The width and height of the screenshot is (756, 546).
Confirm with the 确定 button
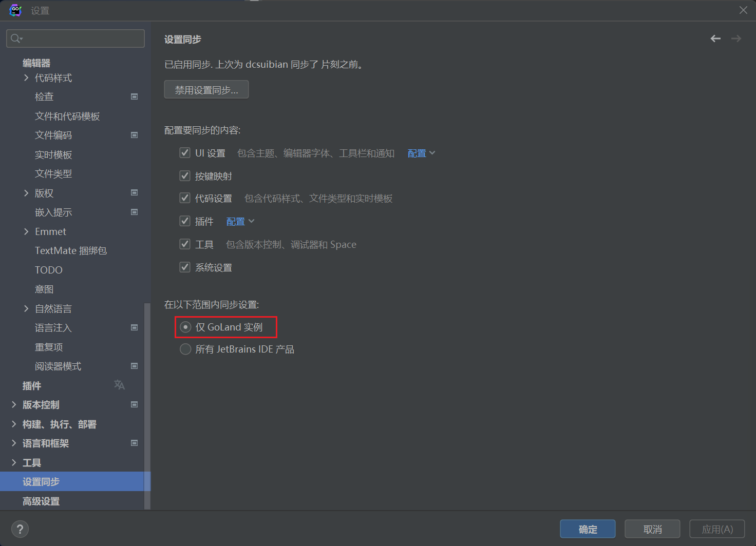click(x=588, y=529)
